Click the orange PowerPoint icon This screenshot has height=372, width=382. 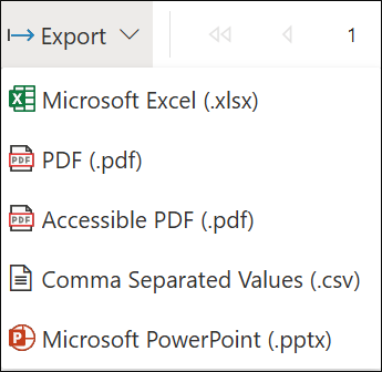tap(22, 338)
